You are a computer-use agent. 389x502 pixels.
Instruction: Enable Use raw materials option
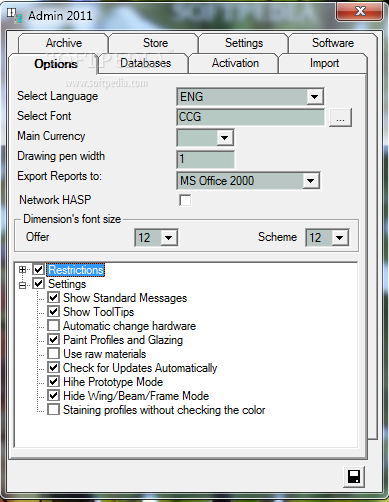tap(53, 353)
